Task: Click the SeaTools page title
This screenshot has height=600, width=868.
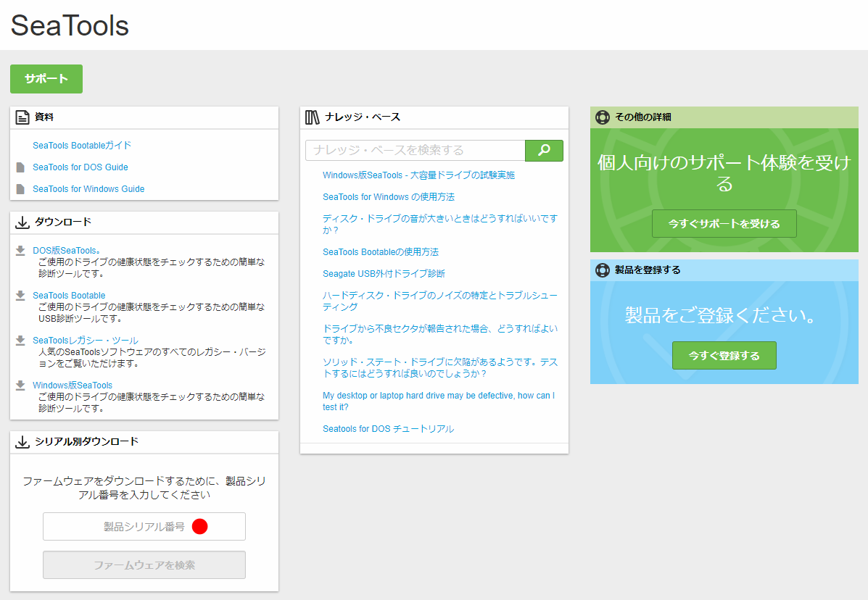Action: (x=70, y=25)
